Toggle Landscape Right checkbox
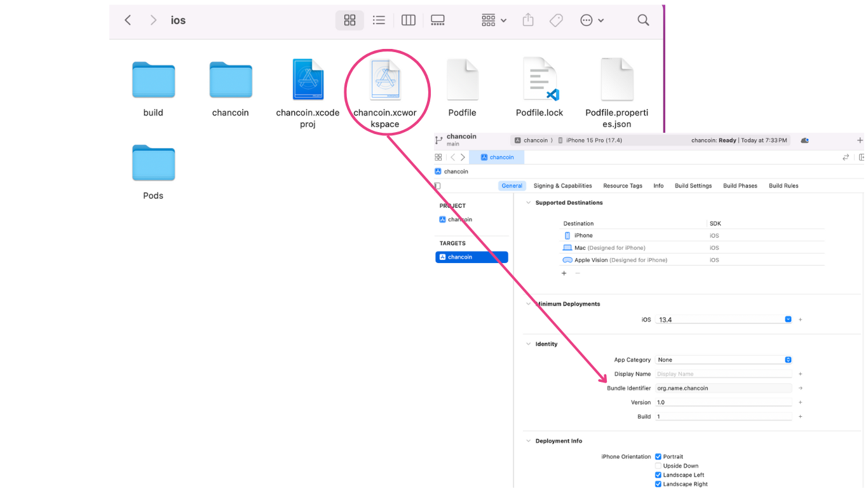Image resolution: width=868 pixels, height=488 pixels. (x=658, y=484)
